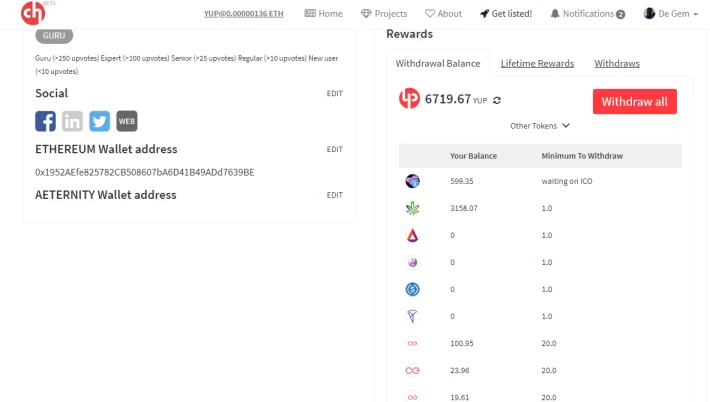This screenshot has height=402, width=710.
Task: Open Notifications from the top bar
Action: [588, 14]
